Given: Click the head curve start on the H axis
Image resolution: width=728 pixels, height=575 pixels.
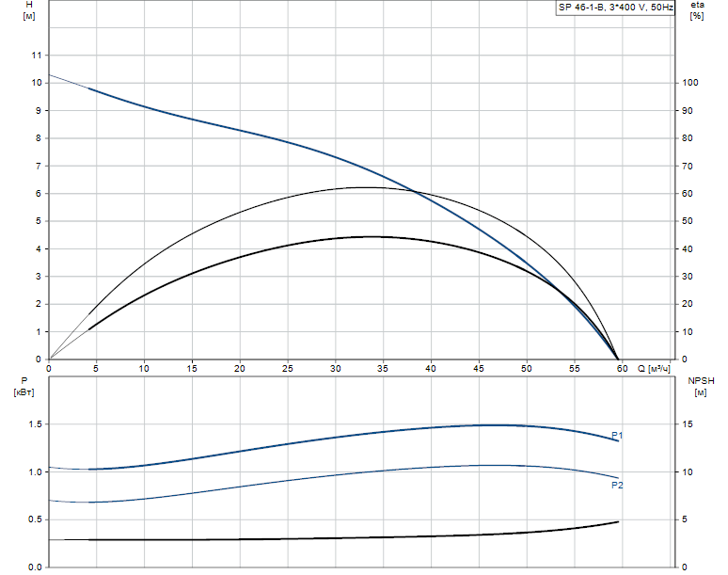Looking at the screenshot, I should (49, 74).
